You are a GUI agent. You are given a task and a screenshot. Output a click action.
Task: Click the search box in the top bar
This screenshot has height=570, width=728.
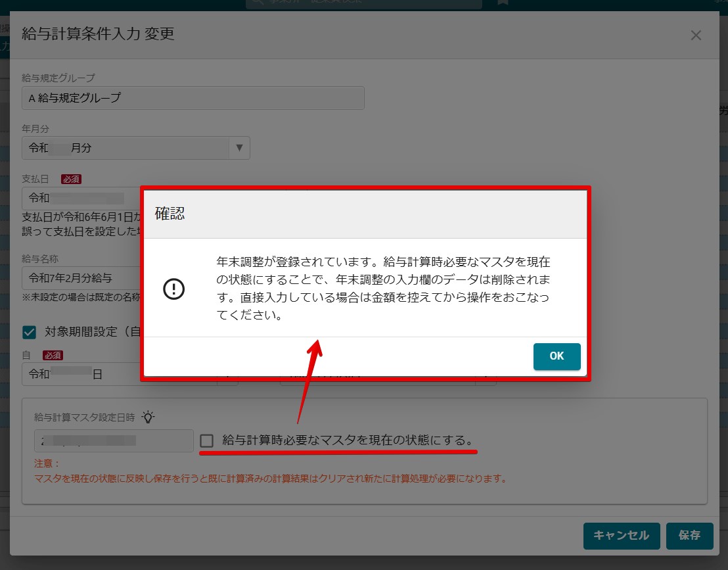(x=364, y=4)
